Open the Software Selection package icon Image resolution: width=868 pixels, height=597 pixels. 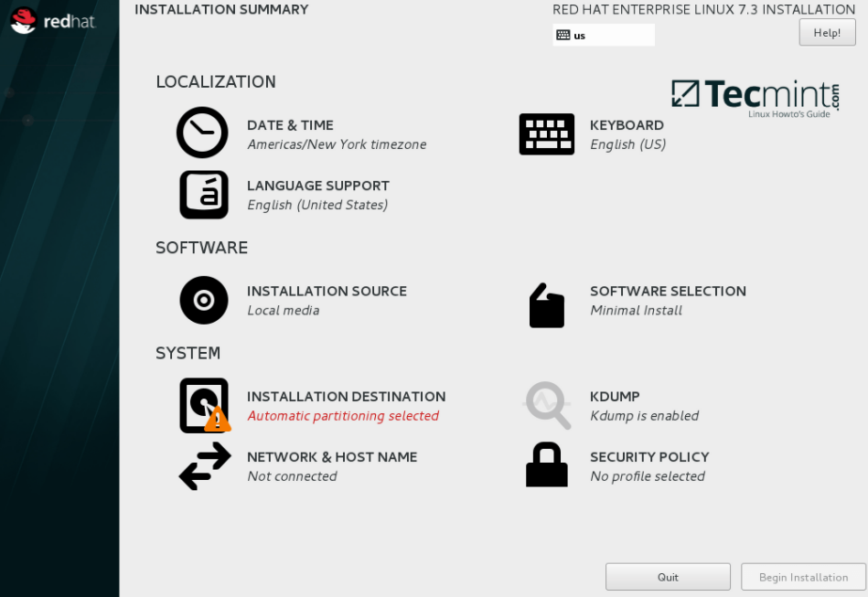[x=546, y=305]
